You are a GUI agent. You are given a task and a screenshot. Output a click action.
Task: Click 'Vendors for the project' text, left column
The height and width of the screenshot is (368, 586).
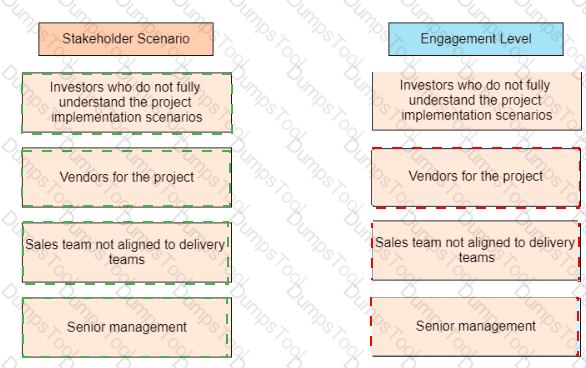point(127,177)
